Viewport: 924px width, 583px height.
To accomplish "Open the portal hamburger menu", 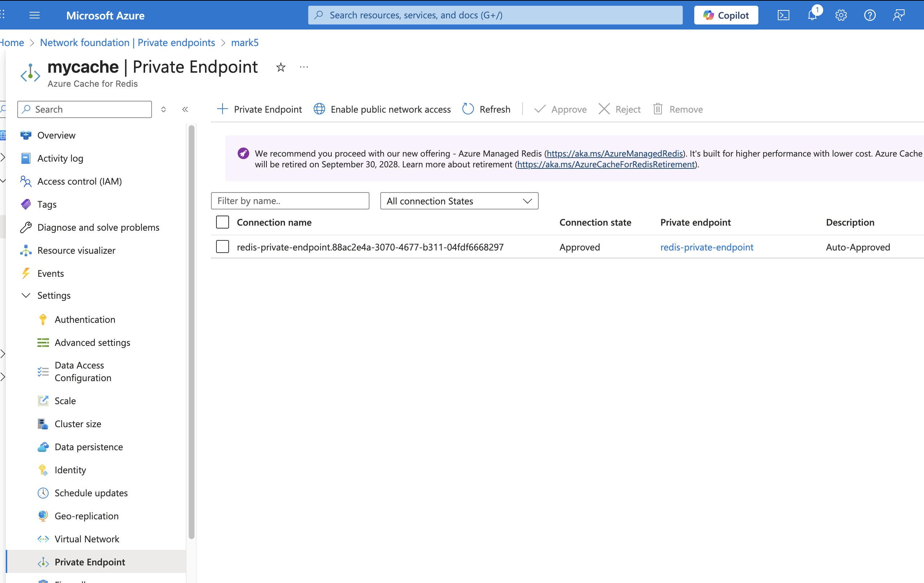I will point(34,15).
